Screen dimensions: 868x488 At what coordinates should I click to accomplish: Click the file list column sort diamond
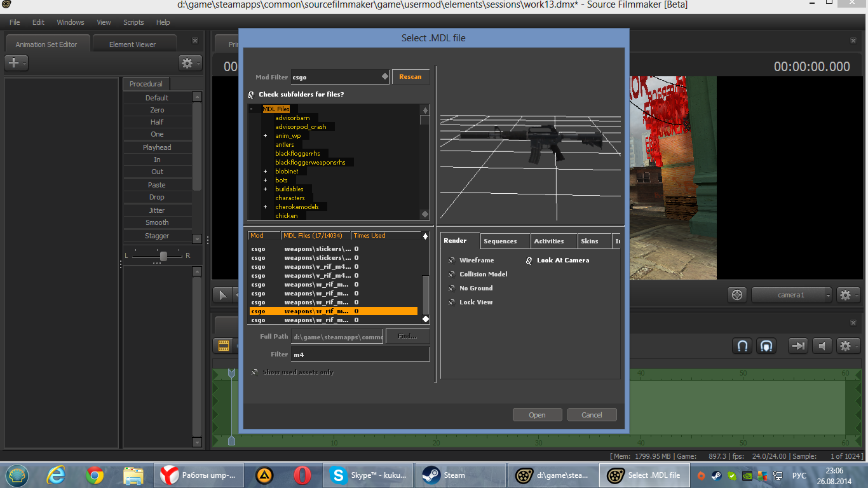click(x=425, y=236)
